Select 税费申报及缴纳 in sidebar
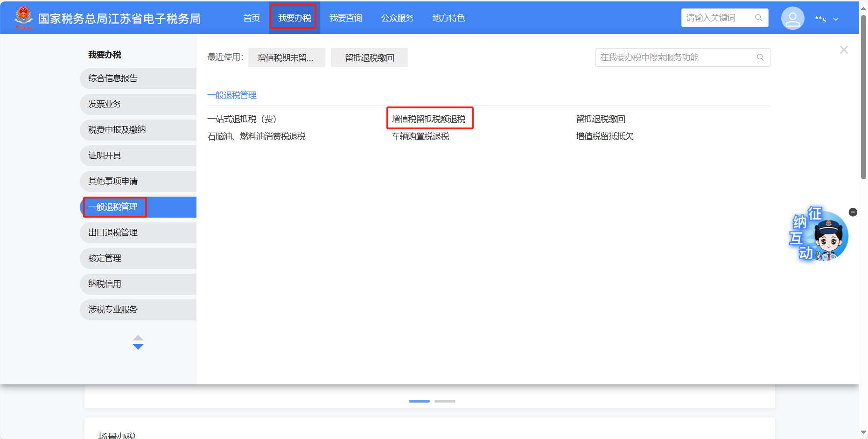The height and width of the screenshot is (439, 868). coord(117,130)
